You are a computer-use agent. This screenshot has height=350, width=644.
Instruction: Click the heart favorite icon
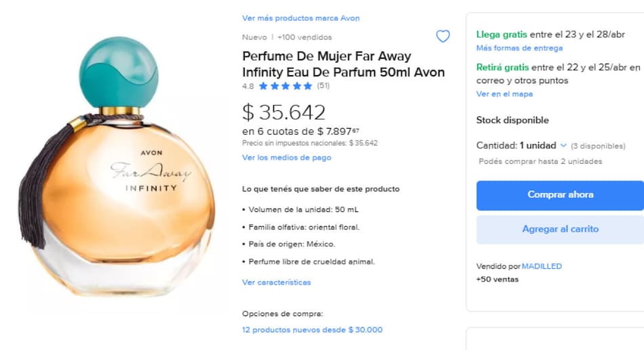tap(443, 37)
